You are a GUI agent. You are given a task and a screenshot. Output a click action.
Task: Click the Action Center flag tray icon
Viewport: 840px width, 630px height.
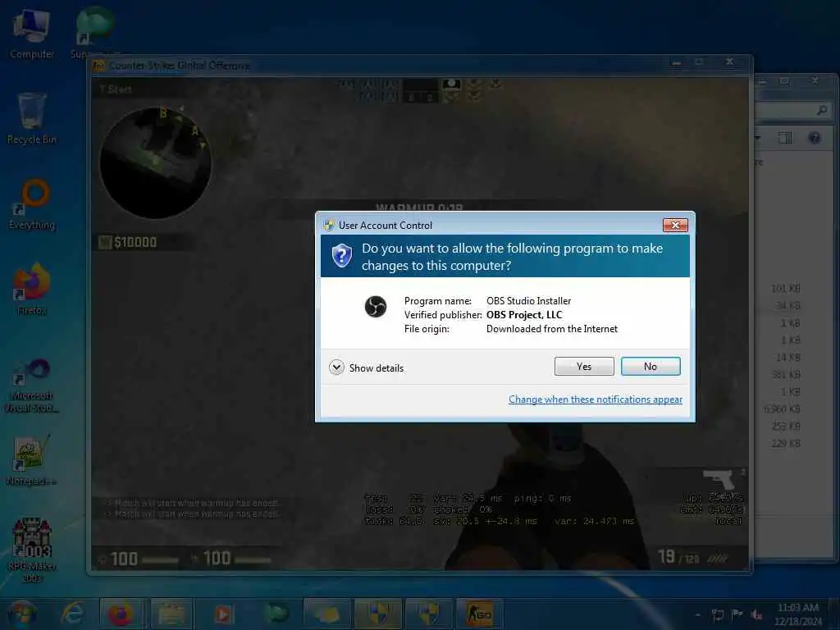click(x=737, y=614)
